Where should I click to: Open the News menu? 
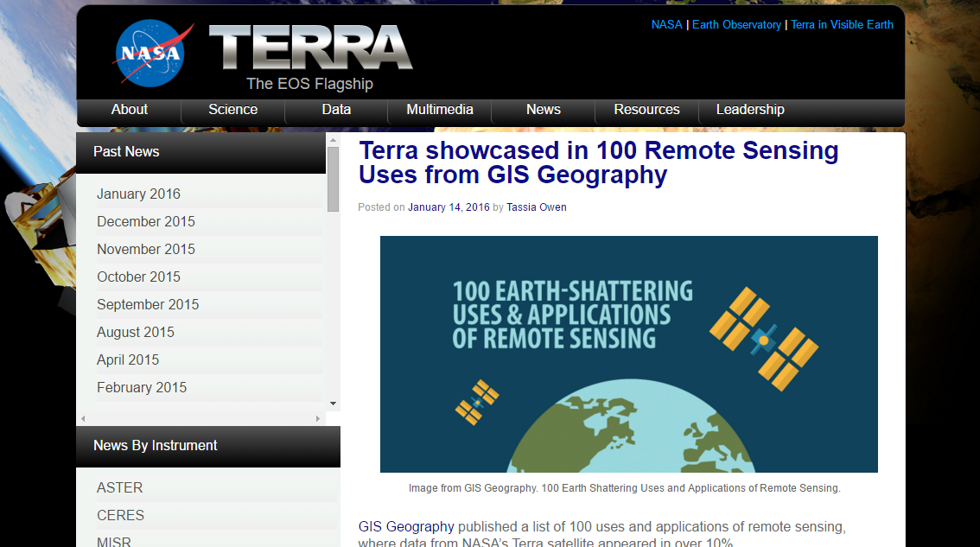click(x=543, y=110)
